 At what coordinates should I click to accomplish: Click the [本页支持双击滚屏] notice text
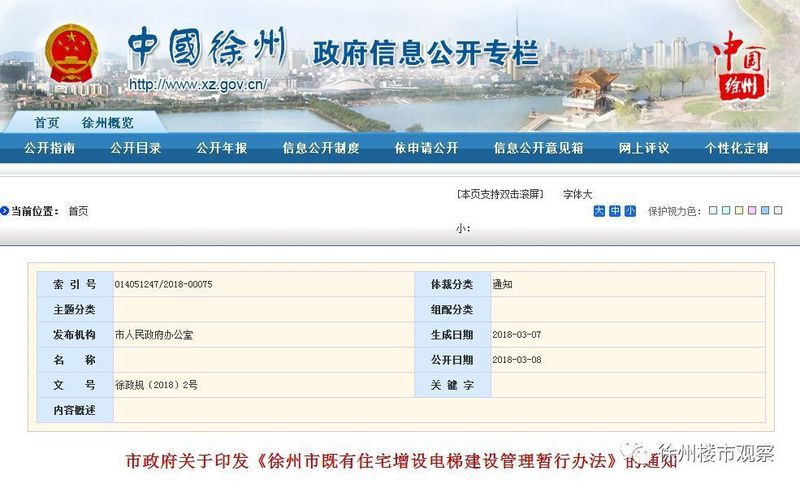coord(500,194)
